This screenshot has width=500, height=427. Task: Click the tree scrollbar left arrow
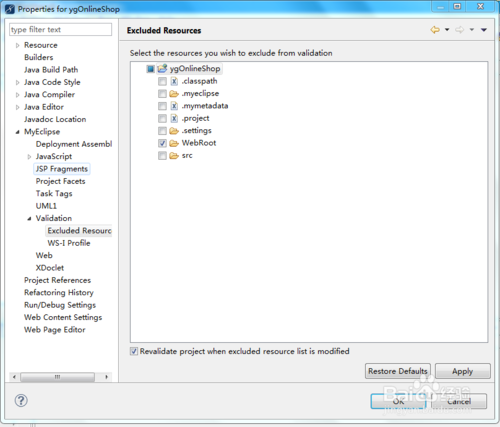(14, 377)
